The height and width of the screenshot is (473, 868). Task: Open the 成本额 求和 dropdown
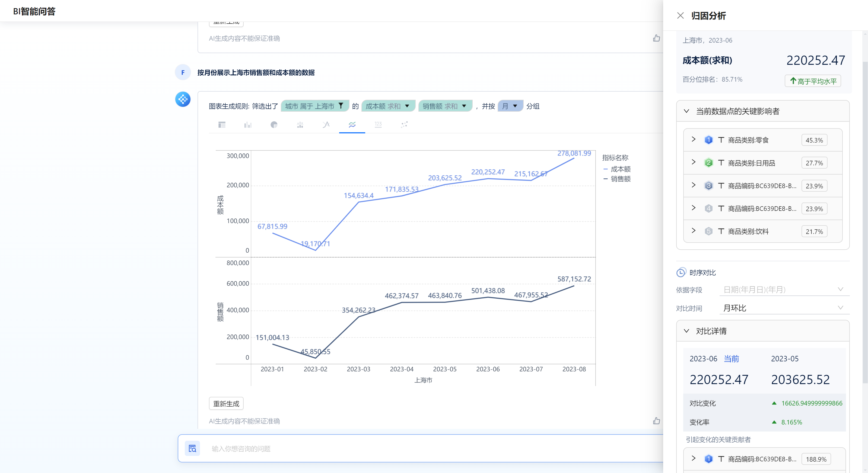click(407, 106)
